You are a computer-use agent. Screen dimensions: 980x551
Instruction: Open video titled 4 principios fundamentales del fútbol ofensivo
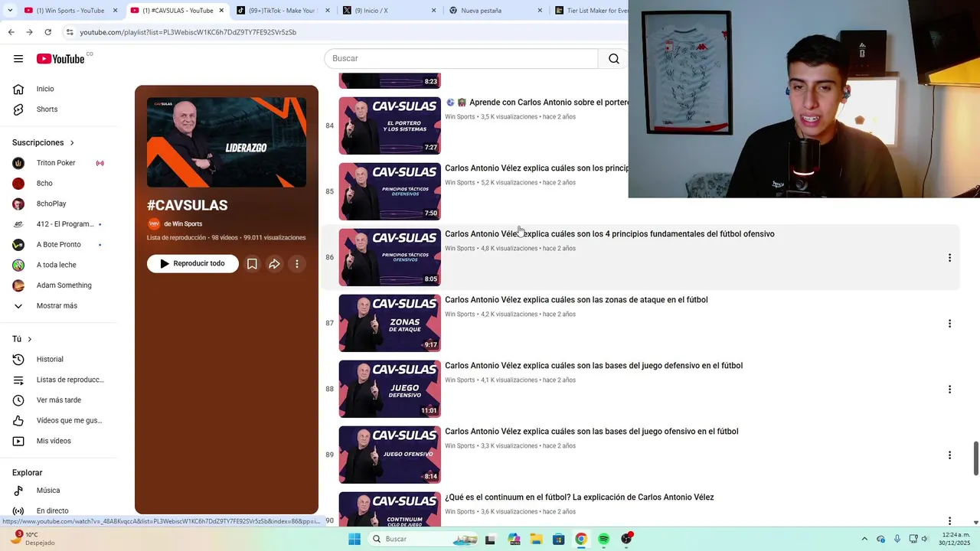609,234
